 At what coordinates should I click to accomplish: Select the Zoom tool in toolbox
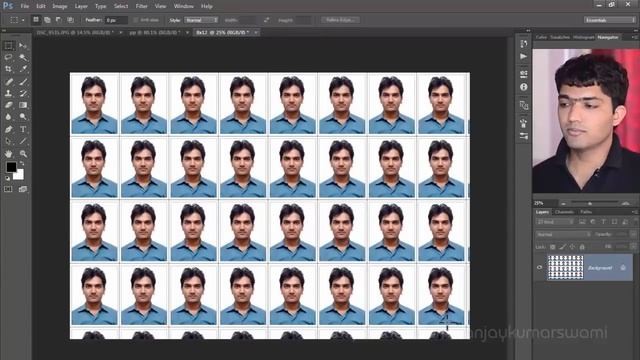[23, 154]
